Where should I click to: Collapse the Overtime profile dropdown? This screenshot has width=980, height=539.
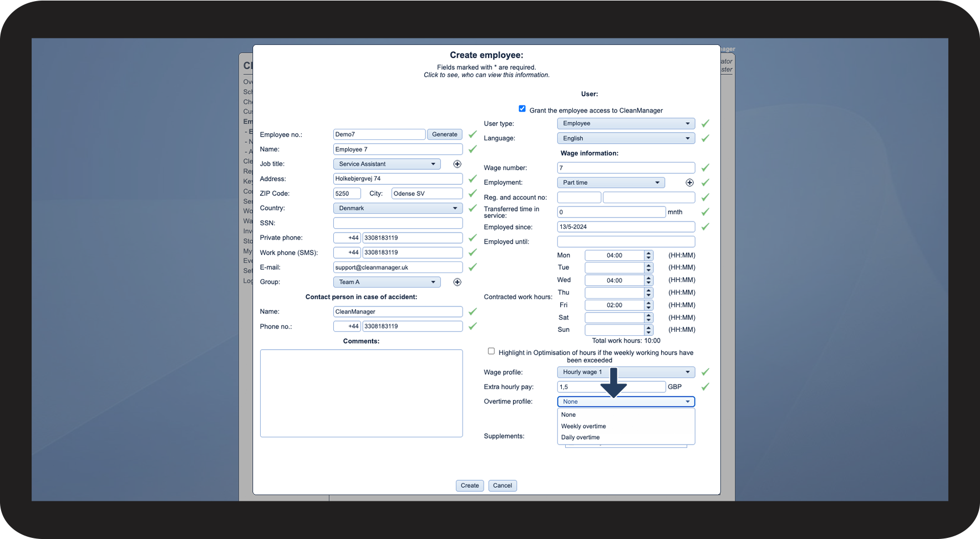(626, 401)
